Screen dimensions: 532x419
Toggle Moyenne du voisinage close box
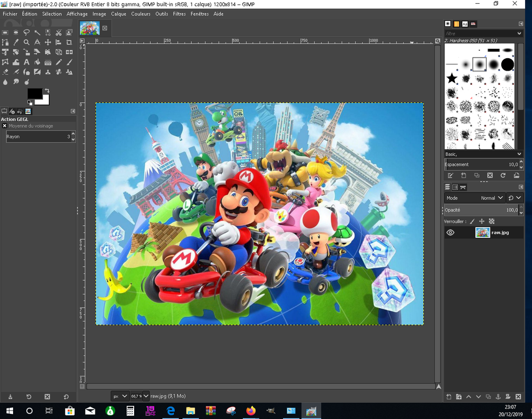tap(4, 126)
